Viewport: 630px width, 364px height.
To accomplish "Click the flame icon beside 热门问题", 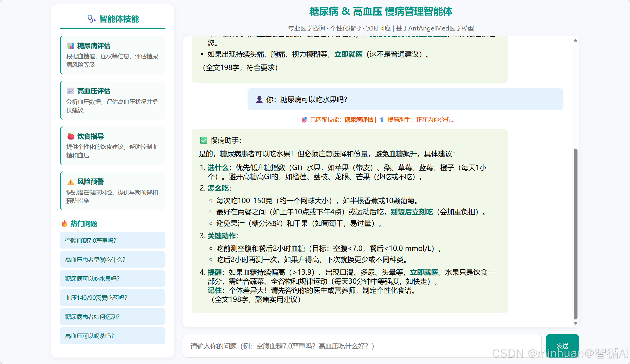I will click(64, 224).
